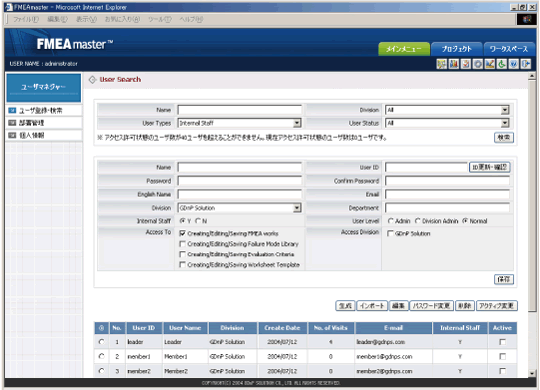Check Creating/Editing/Saving FMEA works checkbox
This screenshot has width=540, height=390.
click(x=183, y=233)
